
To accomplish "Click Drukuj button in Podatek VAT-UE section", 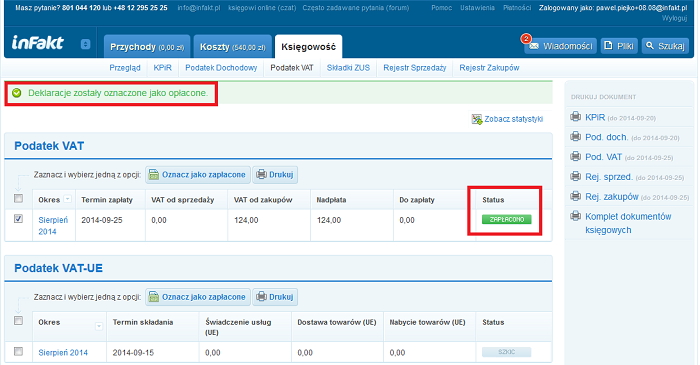I will 275,297.
